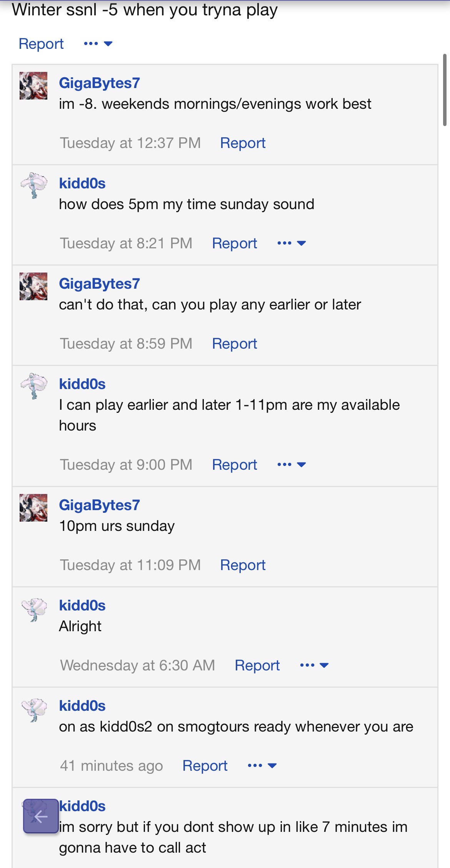Click the page scrollbar on the right edge
450x868 pixels.
click(445, 90)
